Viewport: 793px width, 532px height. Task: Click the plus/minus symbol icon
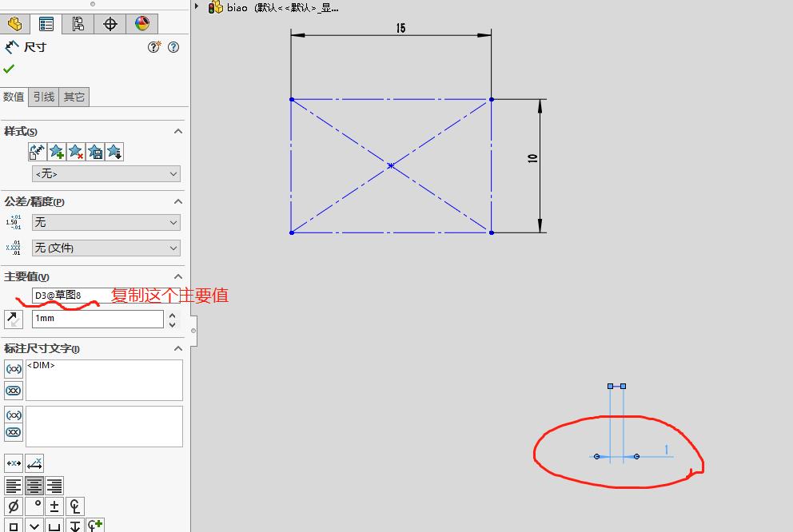[x=54, y=506]
